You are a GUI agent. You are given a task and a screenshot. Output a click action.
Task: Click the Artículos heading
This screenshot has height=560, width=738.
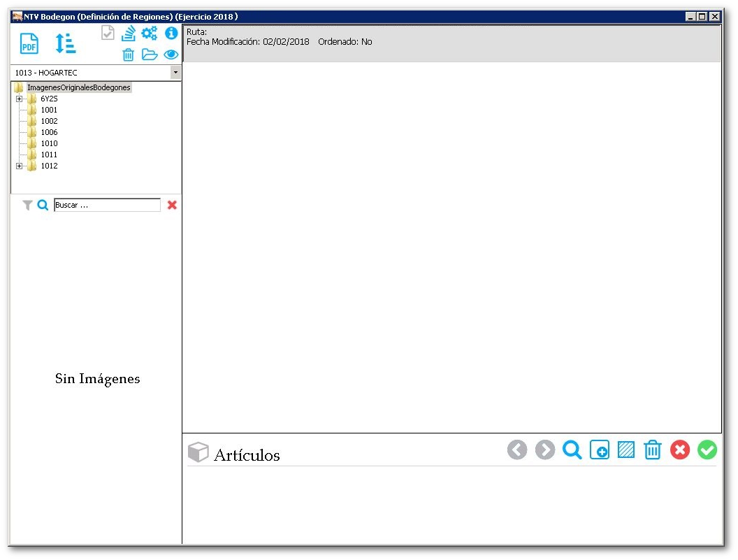[x=247, y=455]
